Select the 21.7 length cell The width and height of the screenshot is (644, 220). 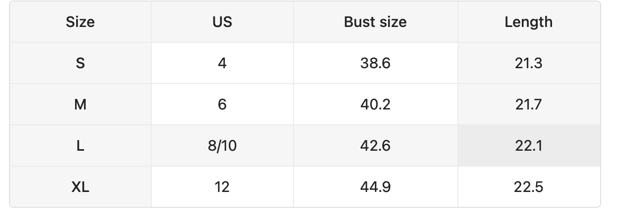[529, 105]
